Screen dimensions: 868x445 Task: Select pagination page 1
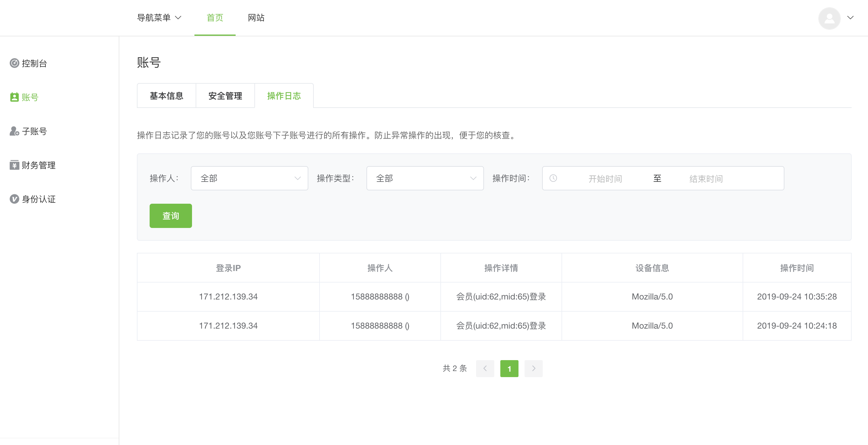pyautogui.click(x=509, y=368)
